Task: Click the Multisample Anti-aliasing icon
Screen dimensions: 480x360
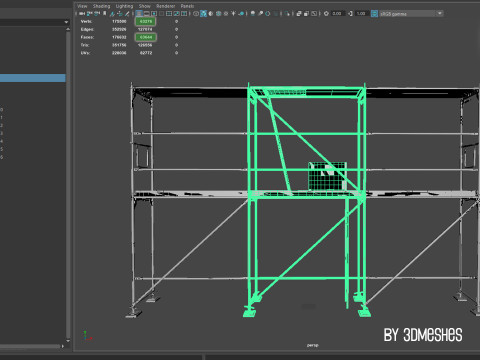Action: (x=268, y=14)
